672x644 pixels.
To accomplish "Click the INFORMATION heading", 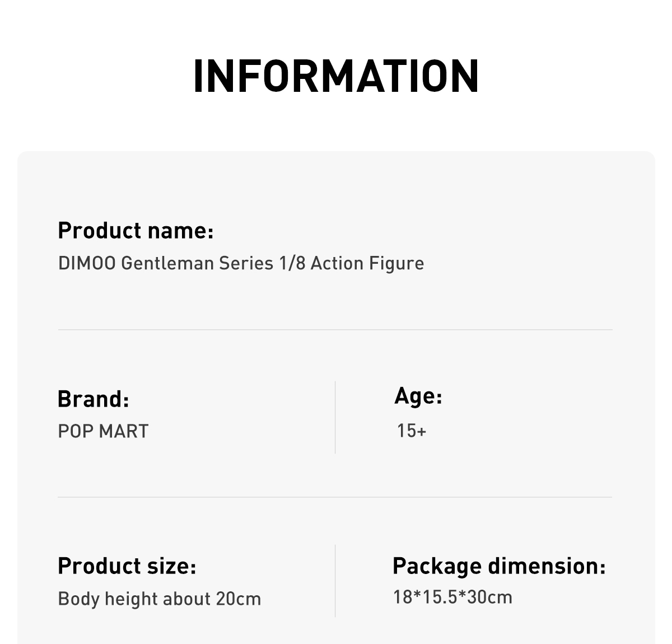I will point(336,76).
